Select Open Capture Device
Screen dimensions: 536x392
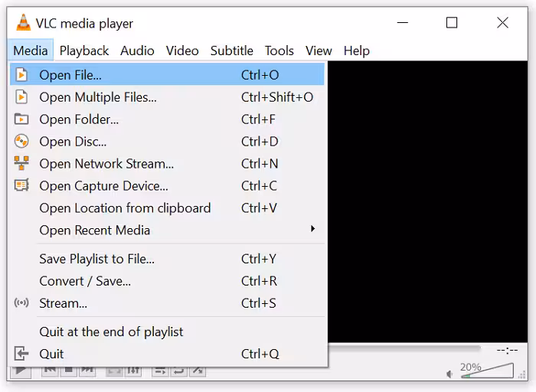pyautogui.click(x=167, y=186)
